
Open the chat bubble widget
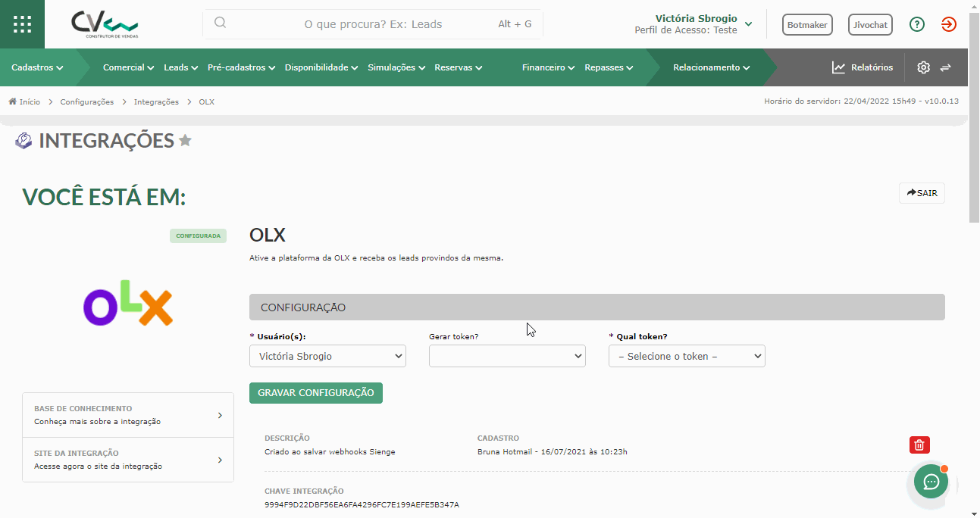coord(931,482)
